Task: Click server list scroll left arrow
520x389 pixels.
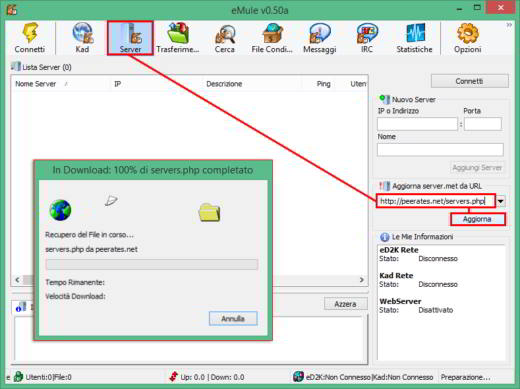Action: [x=17, y=280]
